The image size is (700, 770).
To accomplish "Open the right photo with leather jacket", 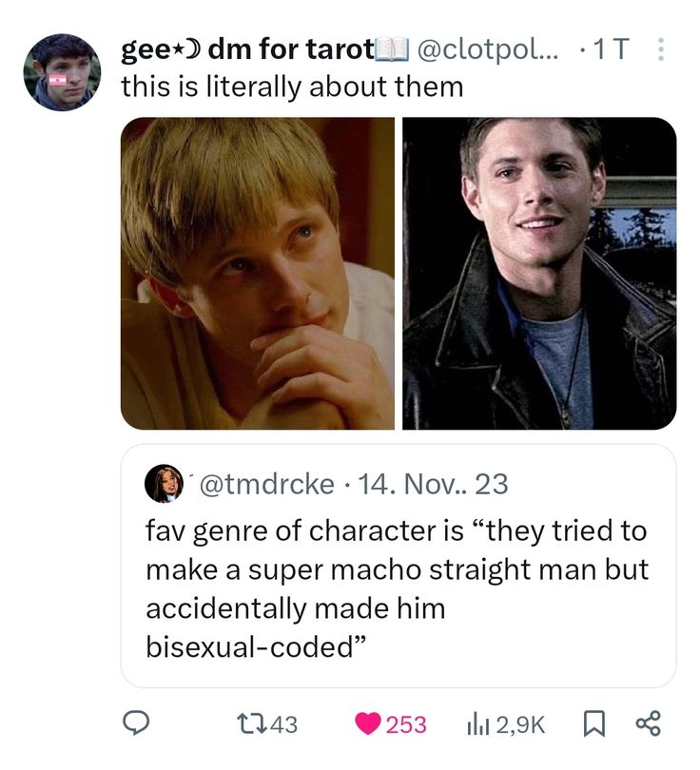I will [539, 273].
